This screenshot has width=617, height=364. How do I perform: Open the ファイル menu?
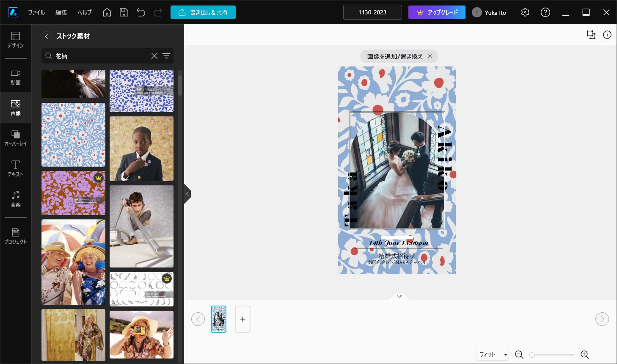[36, 12]
